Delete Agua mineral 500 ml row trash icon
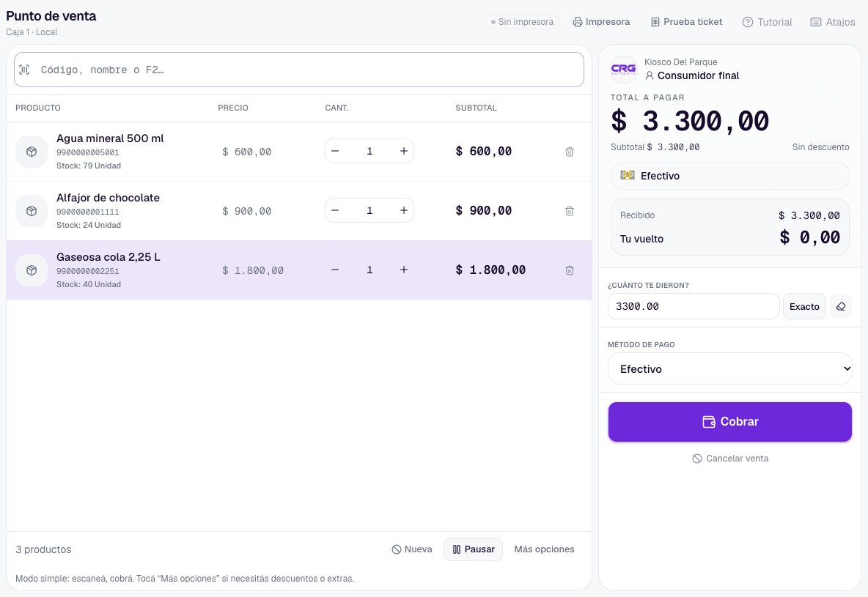 pos(569,152)
